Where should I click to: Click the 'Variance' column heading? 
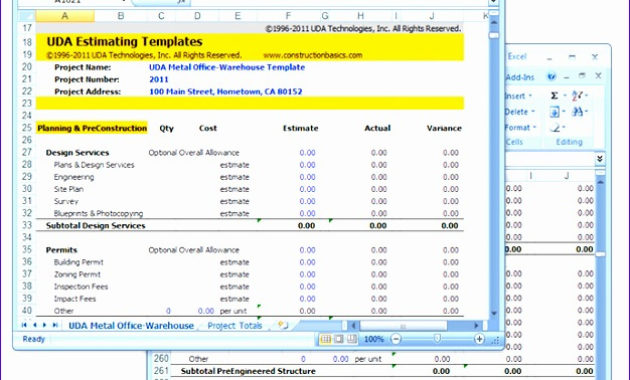pyautogui.click(x=444, y=129)
